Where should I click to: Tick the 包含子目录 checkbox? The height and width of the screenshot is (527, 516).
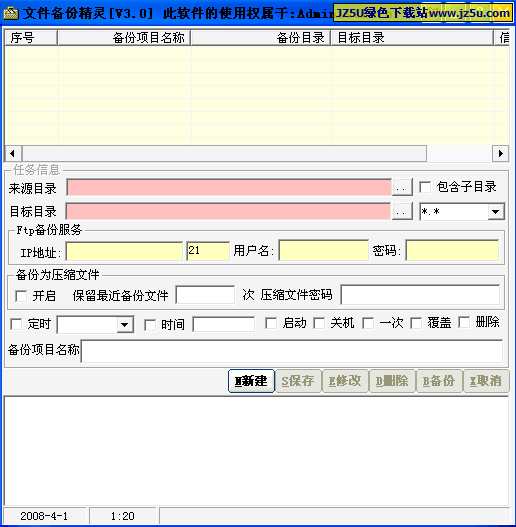coord(425,187)
